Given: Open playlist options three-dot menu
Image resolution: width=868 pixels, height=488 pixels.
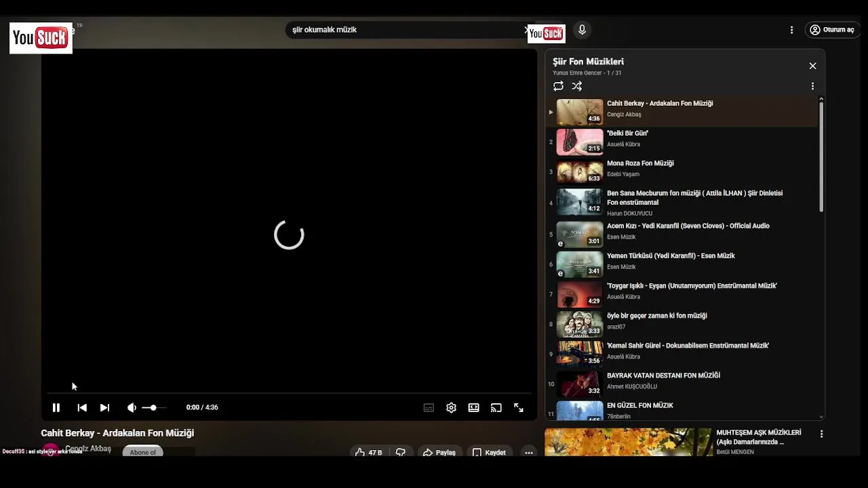Looking at the screenshot, I should coord(812,86).
